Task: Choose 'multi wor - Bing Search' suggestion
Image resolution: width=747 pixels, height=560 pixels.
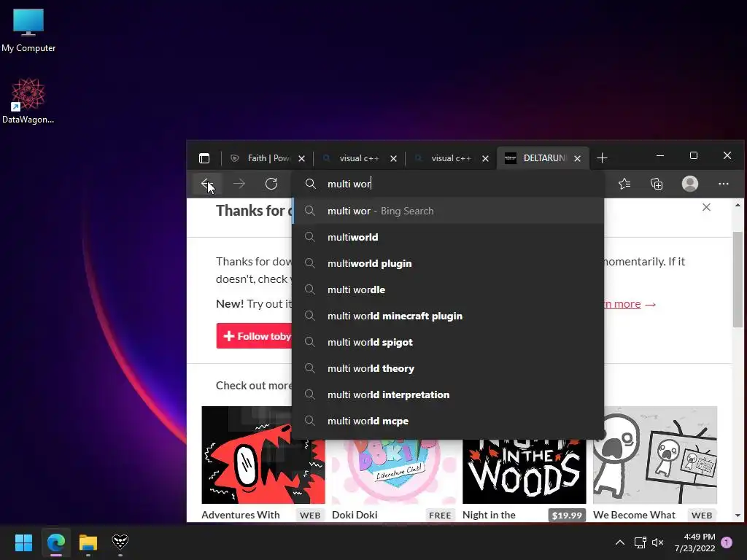Action: 448,211
